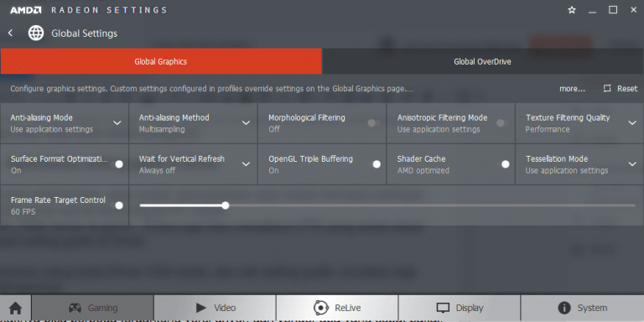Expand the Anti-aliasing Mode dropdown
Viewport: 644px width, 322px height.
click(x=117, y=122)
